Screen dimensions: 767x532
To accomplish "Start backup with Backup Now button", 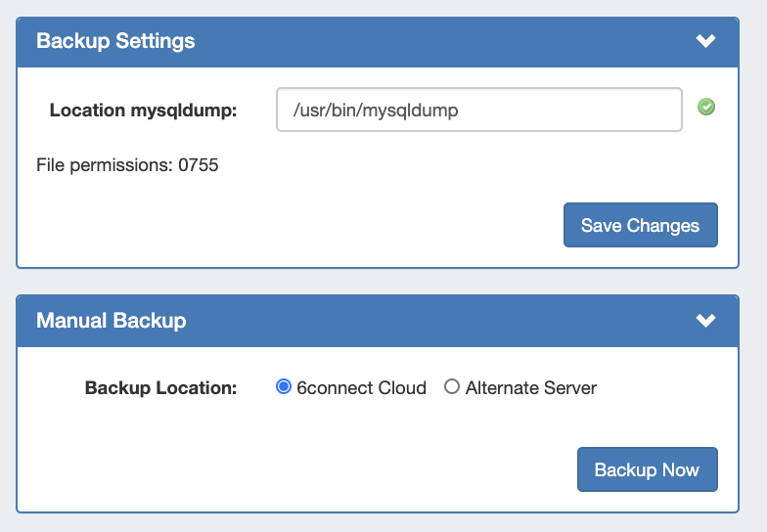I will point(647,469).
